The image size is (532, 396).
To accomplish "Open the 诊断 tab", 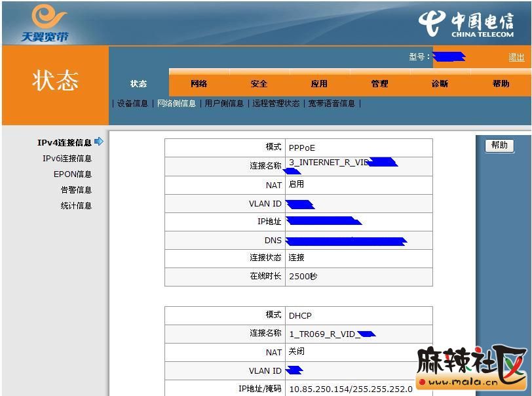I will coord(440,84).
